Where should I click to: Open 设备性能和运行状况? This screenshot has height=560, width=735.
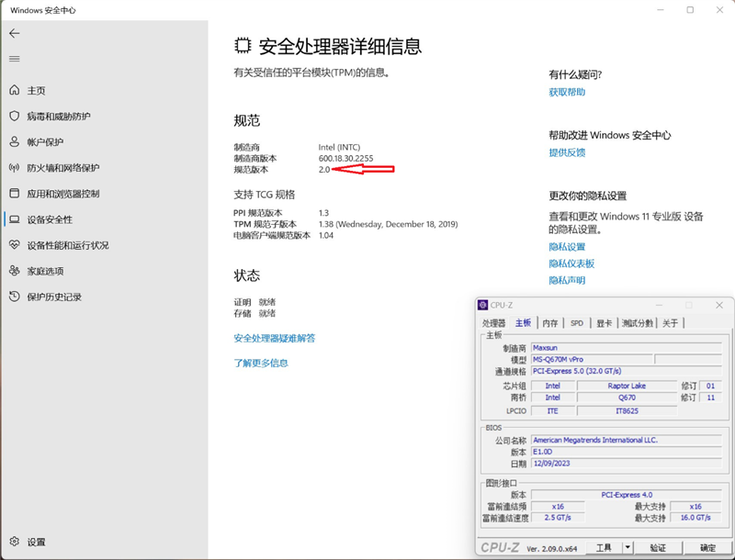67,245
